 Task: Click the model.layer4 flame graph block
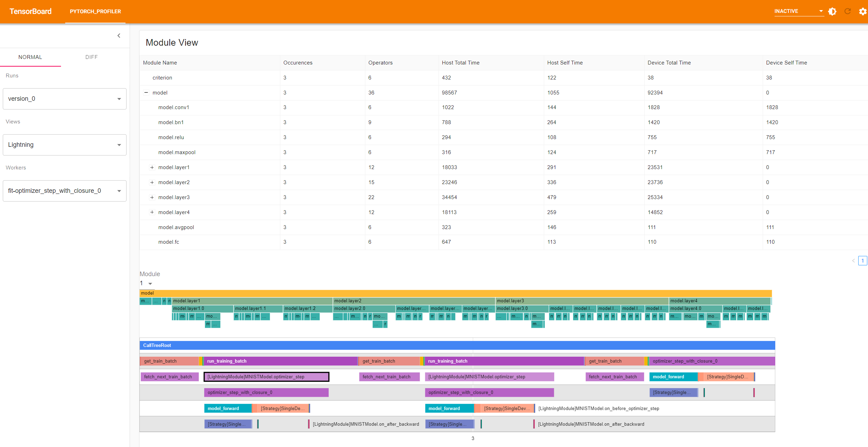(720, 301)
